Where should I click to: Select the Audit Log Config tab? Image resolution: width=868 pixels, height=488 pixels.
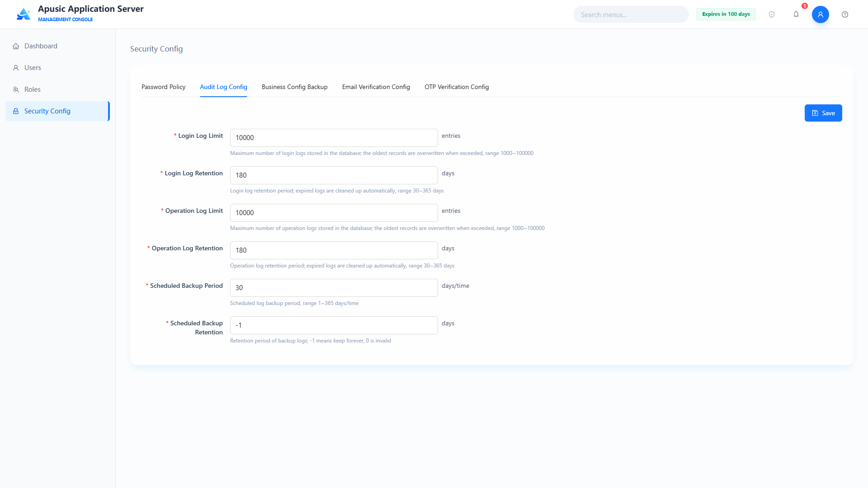(x=223, y=87)
